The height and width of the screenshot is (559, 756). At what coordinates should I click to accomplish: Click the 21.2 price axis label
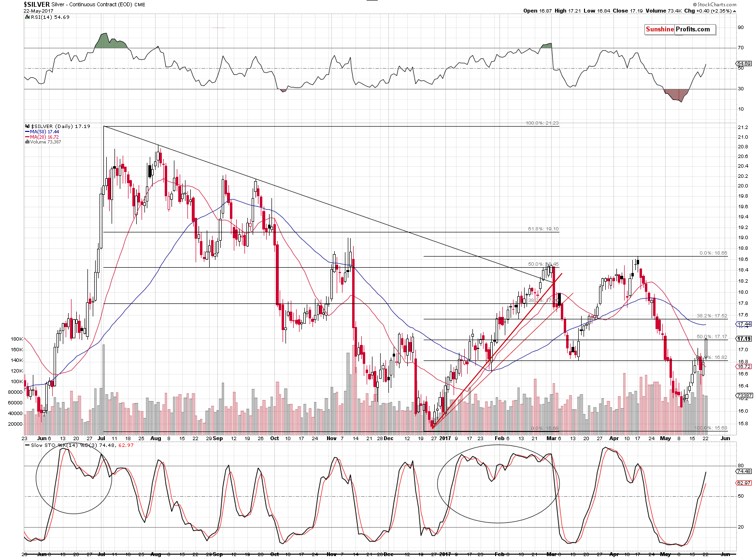743,128
